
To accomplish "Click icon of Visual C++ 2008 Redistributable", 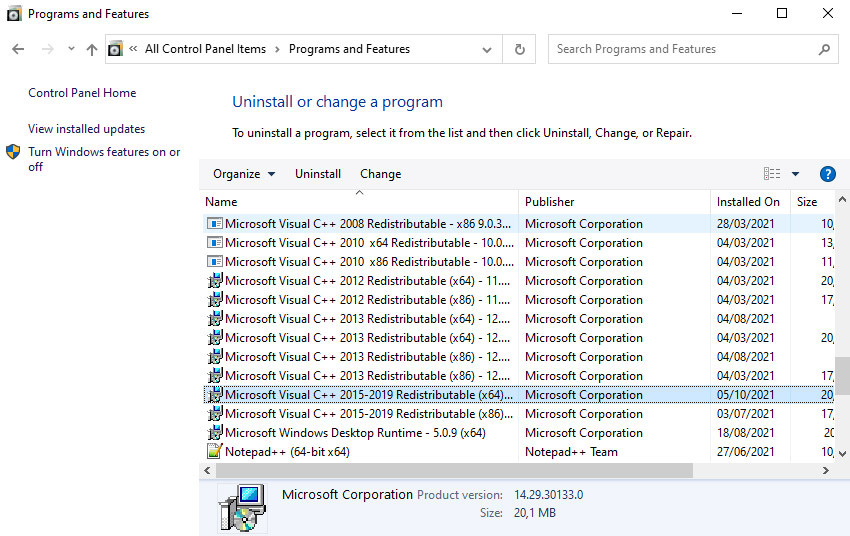I will [215, 224].
